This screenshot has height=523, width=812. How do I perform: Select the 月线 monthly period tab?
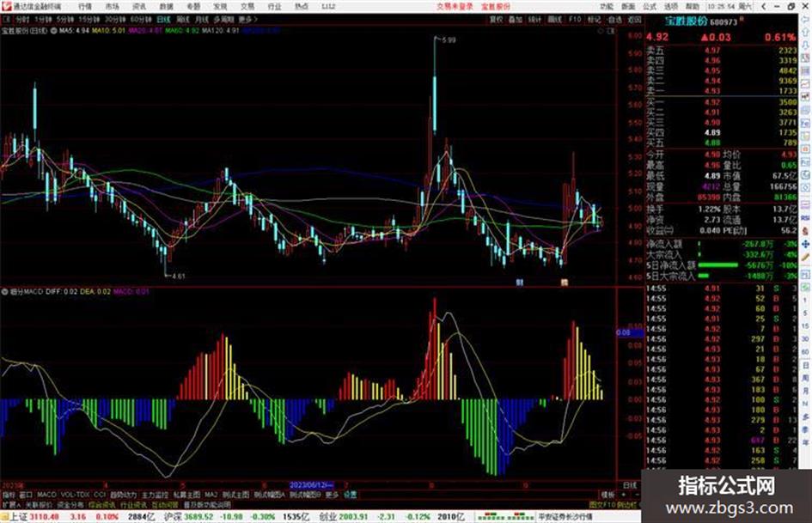coord(202,19)
